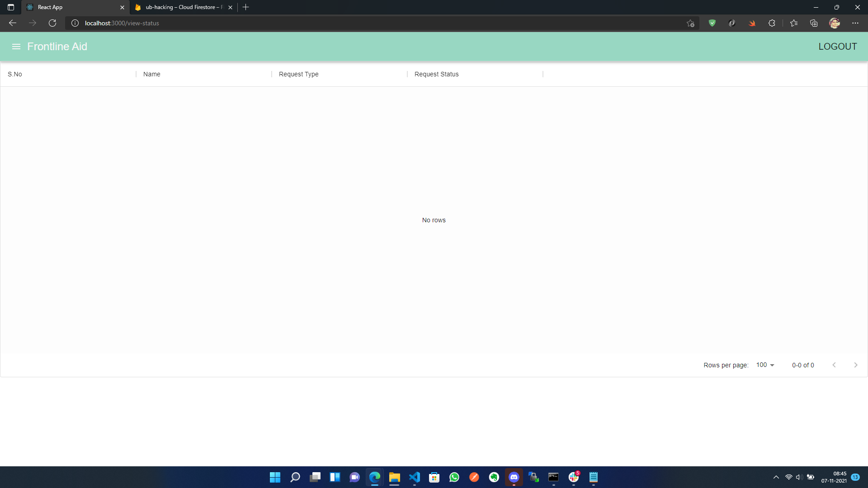Click the browser Collections icon

click(814, 23)
